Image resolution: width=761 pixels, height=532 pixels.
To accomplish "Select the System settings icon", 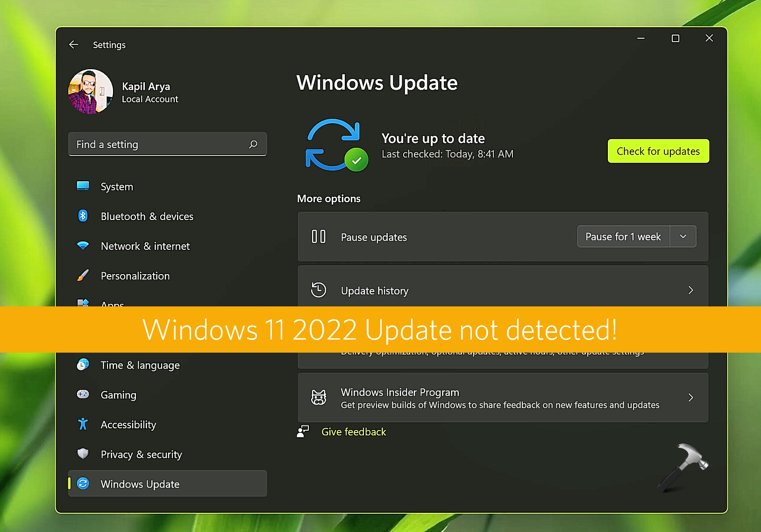I will tap(83, 186).
